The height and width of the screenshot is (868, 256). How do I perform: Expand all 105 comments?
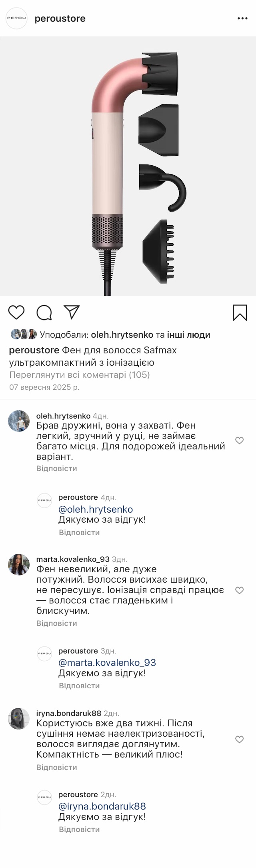79,375
